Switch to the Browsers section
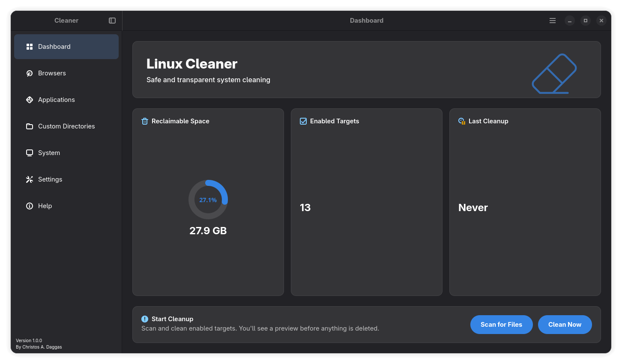This screenshot has width=622, height=364. point(52,73)
